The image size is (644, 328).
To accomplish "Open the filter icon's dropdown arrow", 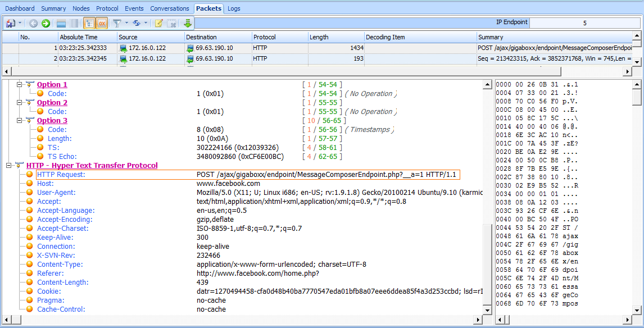I will coord(126,24).
